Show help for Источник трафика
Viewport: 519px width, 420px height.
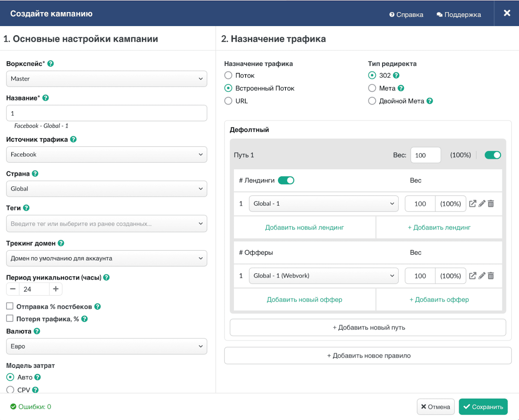[x=73, y=139]
